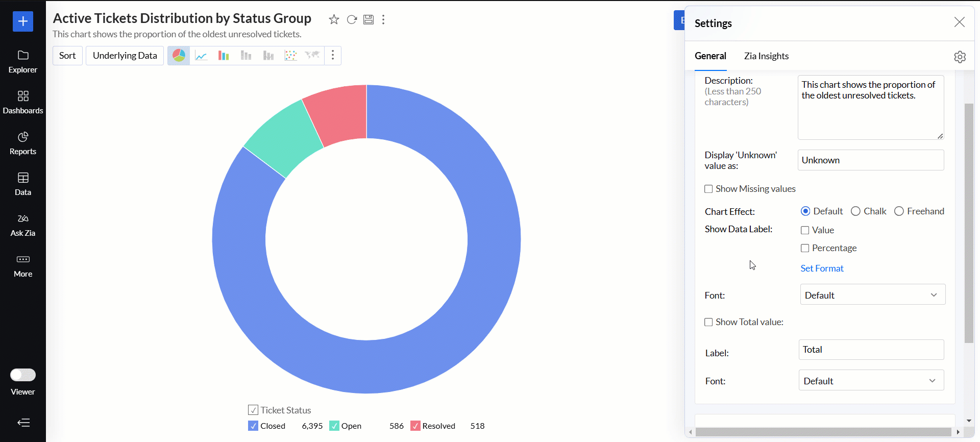Select the Chalk chart effect
980x442 pixels.
[x=856, y=211]
